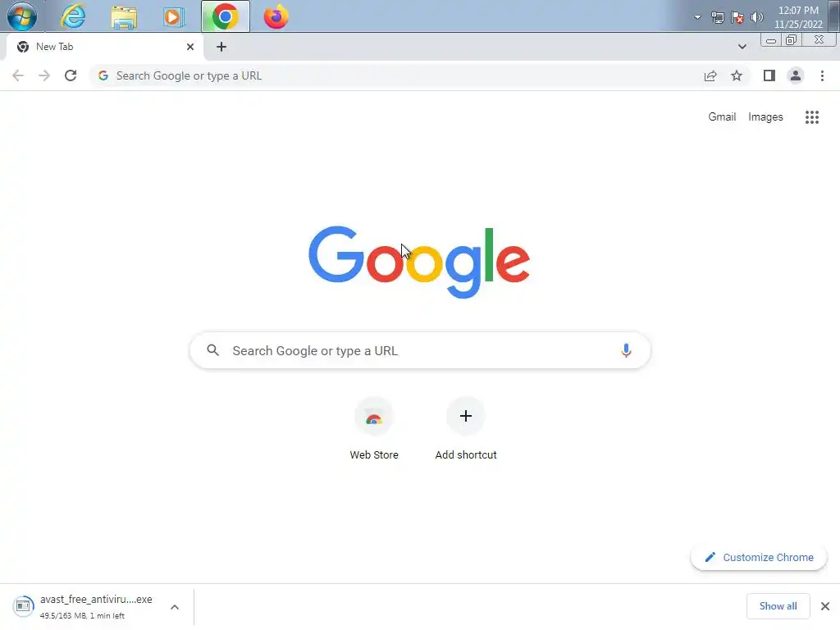
Task: Focus the Google search box on page
Action: click(420, 350)
